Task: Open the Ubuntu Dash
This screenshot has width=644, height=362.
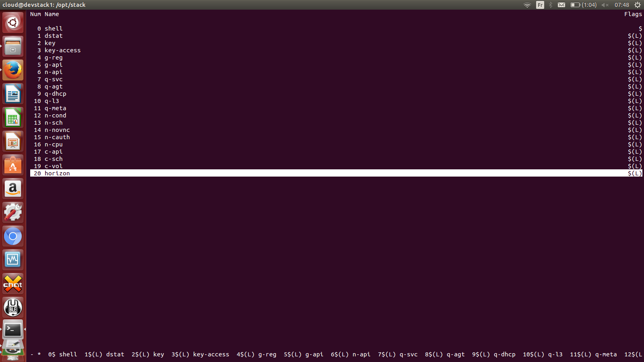Action: coord(12,23)
